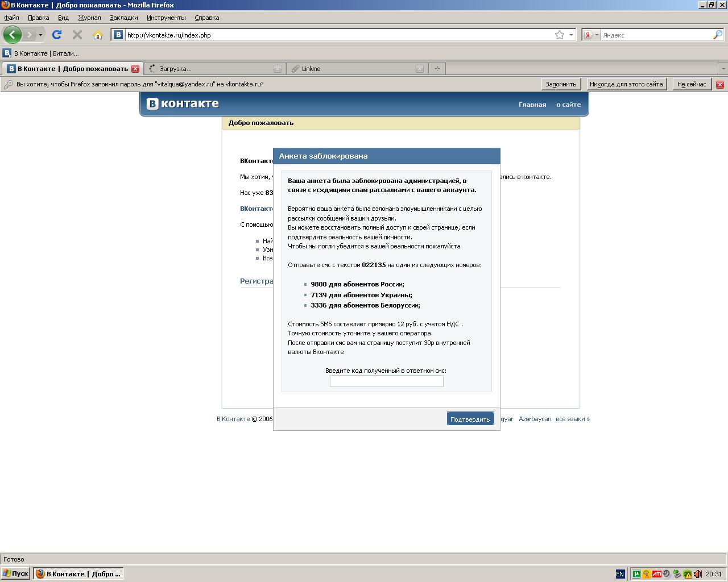Expand the Yandex search engine selector

point(591,35)
